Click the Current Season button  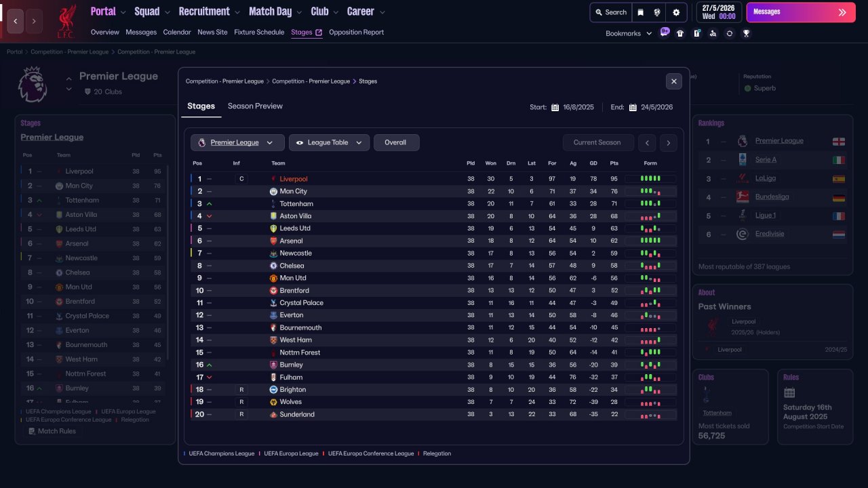[x=597, y=142]
